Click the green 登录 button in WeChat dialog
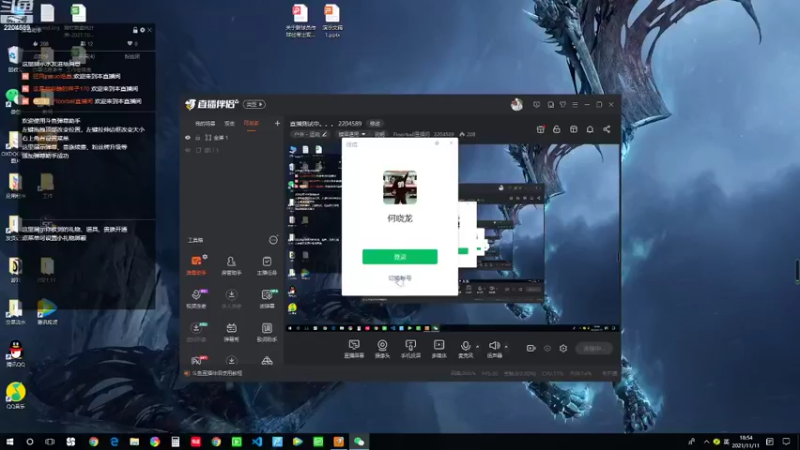Image resolution: width=800 pixels, height=450 pixels. tap(399, 257)
